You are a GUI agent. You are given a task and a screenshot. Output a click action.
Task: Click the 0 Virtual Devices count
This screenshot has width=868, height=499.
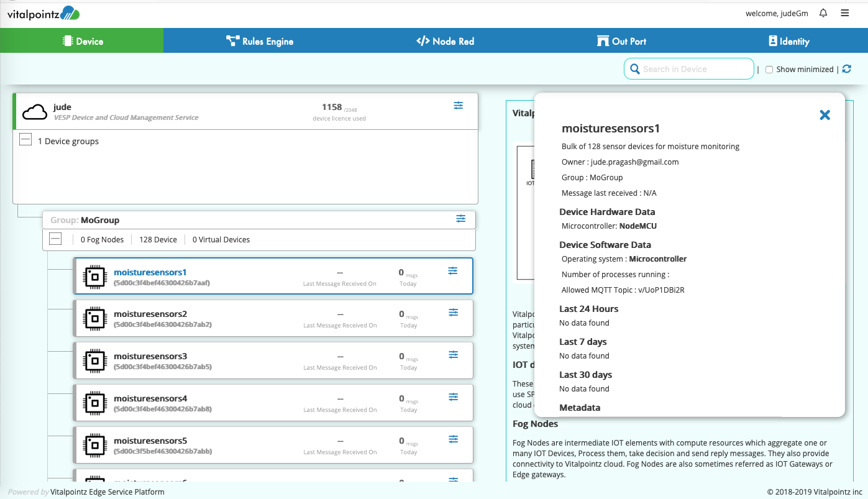point(221,239)
